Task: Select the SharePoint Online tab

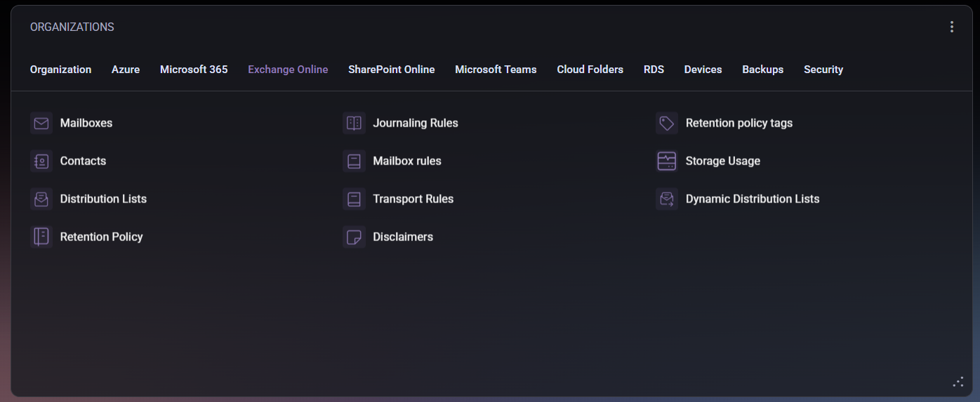Action: [x=391, y=70]
